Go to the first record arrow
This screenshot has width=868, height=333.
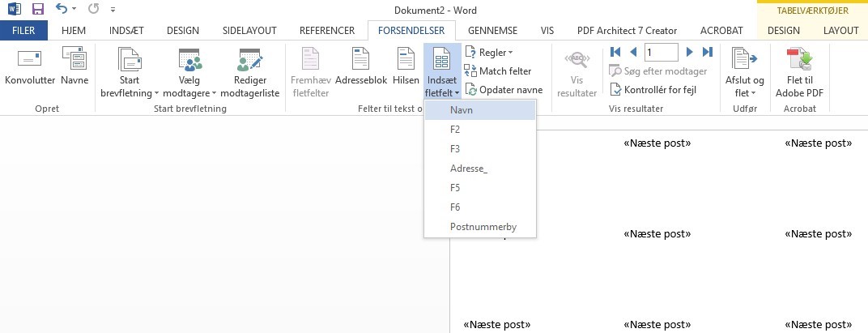[x=615, y=52]
